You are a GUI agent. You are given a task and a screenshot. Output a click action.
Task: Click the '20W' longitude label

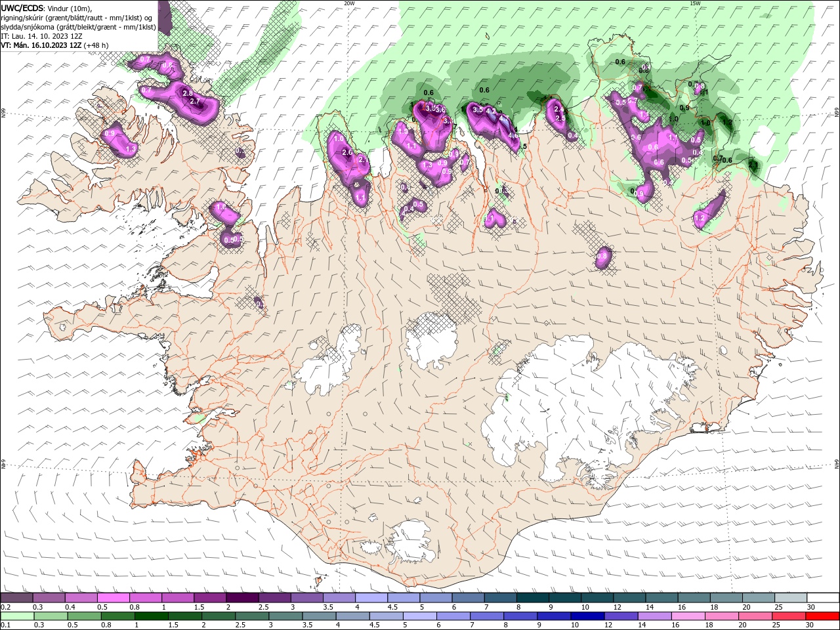point(349,3)
